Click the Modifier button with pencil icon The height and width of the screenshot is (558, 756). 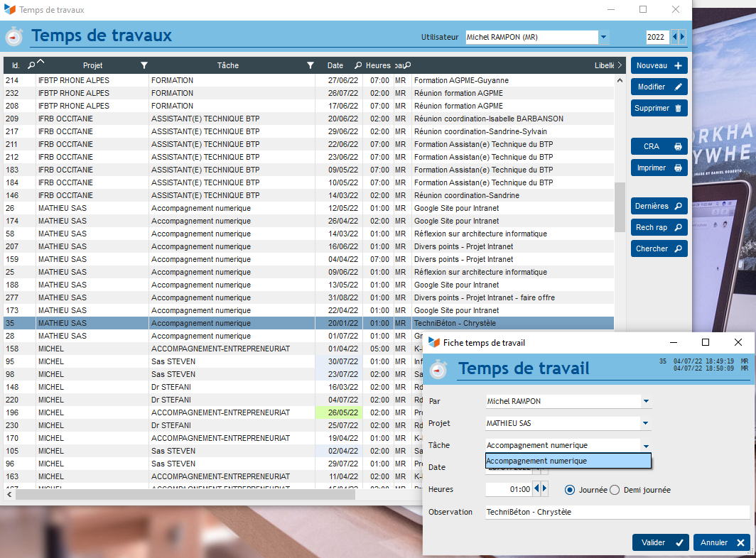(x=659, y=87)
